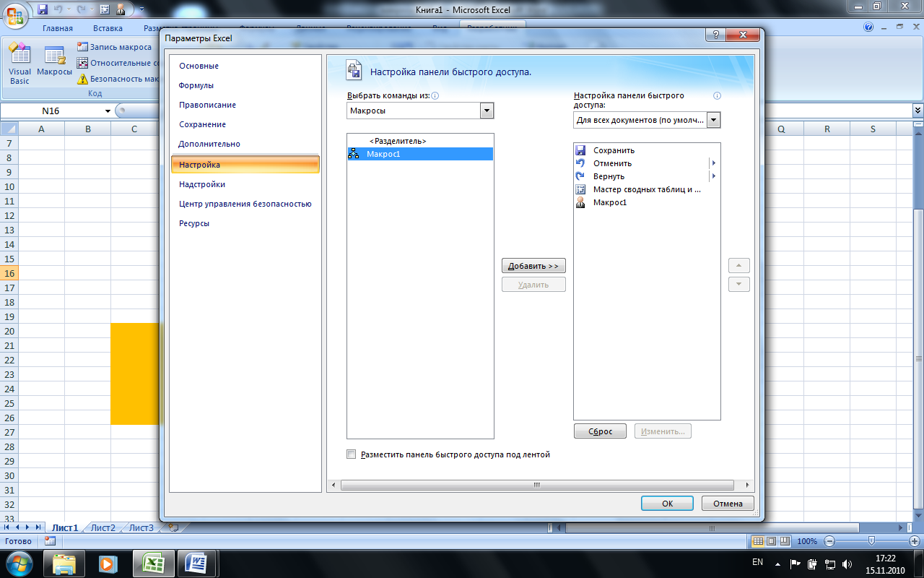924x578 pixels.
Task: Open Windows Explorer from taskbar
Action: pyautogui.click(x=64, y=563)
